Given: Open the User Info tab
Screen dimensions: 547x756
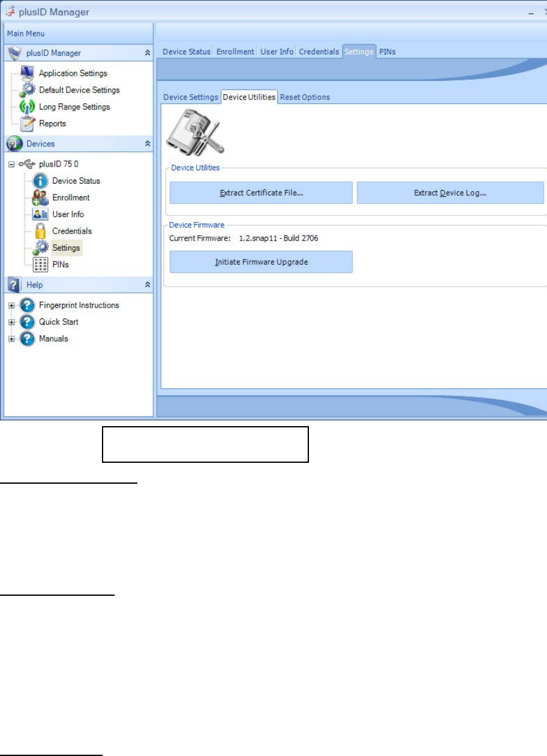Looking at the screenshot, I should click(x=277, y=51).
